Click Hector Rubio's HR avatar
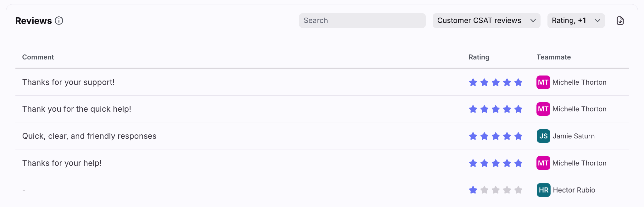The width and height of the screenshot is (644, 207). click(x=543, y=190)
